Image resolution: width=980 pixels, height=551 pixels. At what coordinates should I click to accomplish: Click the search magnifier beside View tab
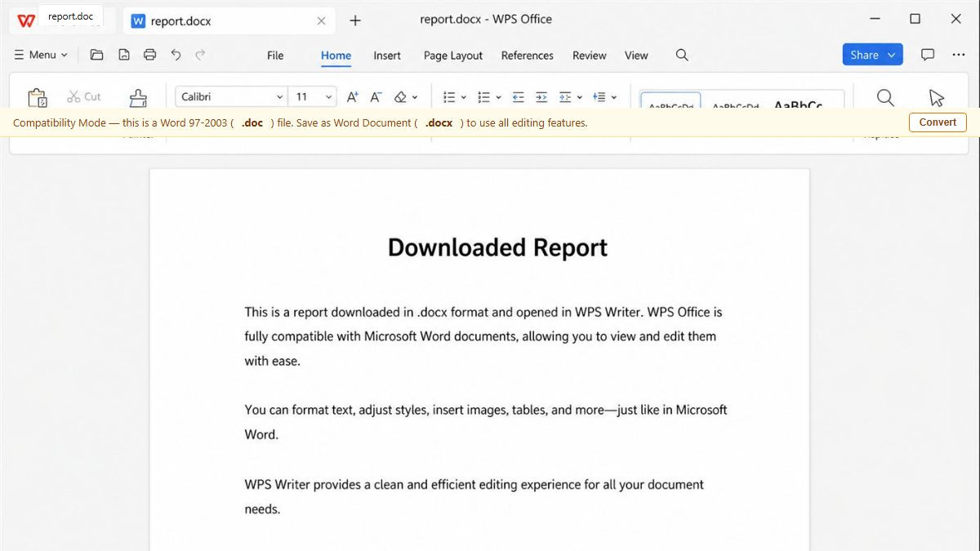click(682, 55)
